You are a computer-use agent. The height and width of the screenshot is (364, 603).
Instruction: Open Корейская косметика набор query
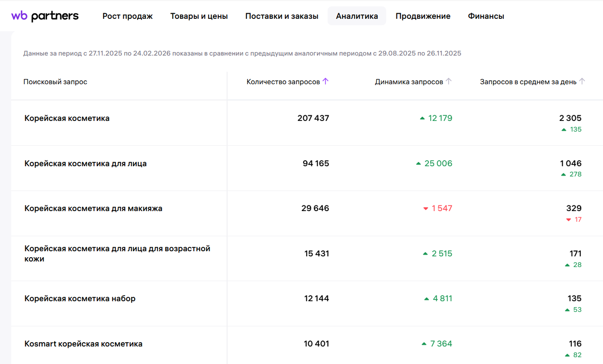click(80, 299)
